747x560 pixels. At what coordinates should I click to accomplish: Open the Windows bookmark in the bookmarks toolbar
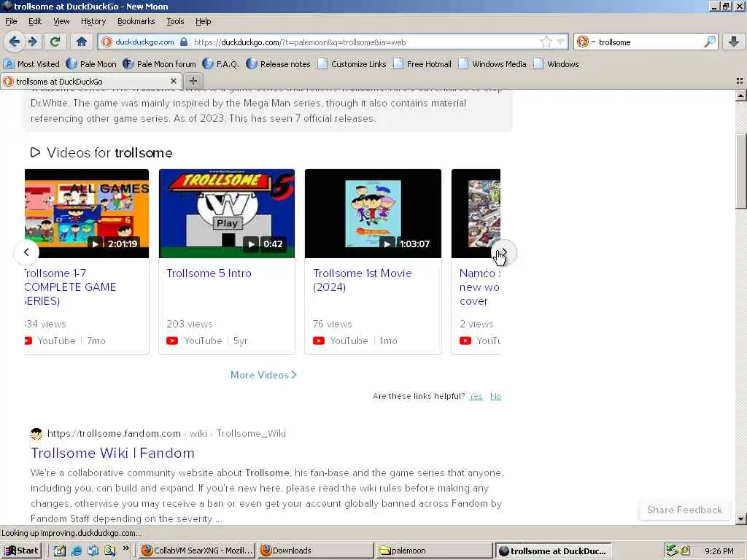pos(557,64)
